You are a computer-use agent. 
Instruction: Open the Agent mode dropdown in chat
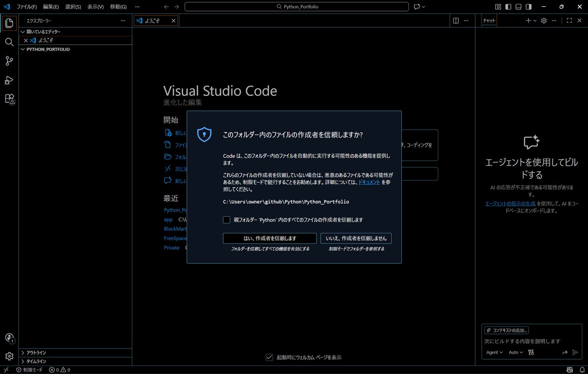[x=494, y=352]
